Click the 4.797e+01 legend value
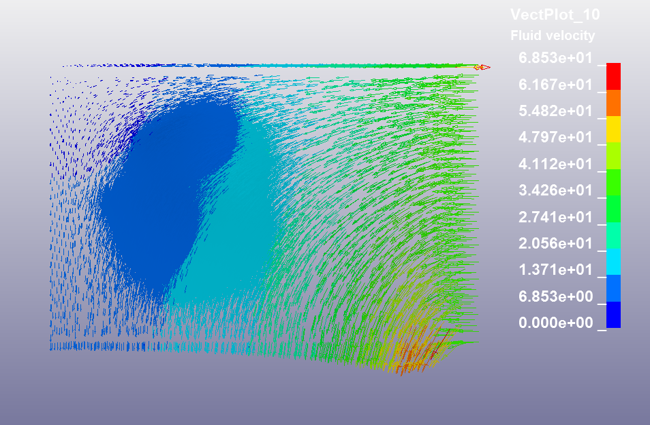Image resolution: width=650 pixels, height=425 pixels. pyautogui.click(x=555, y=137)
